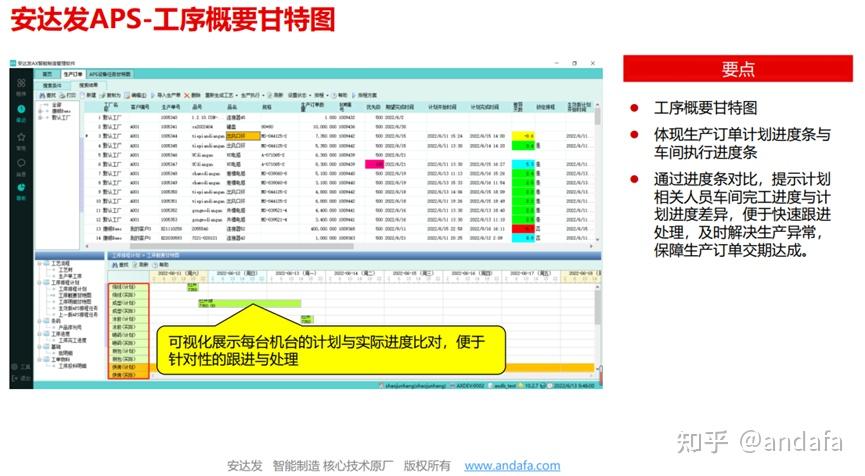
Task: Select 工序明细甘特图 tree item
Action: [75, 302]
